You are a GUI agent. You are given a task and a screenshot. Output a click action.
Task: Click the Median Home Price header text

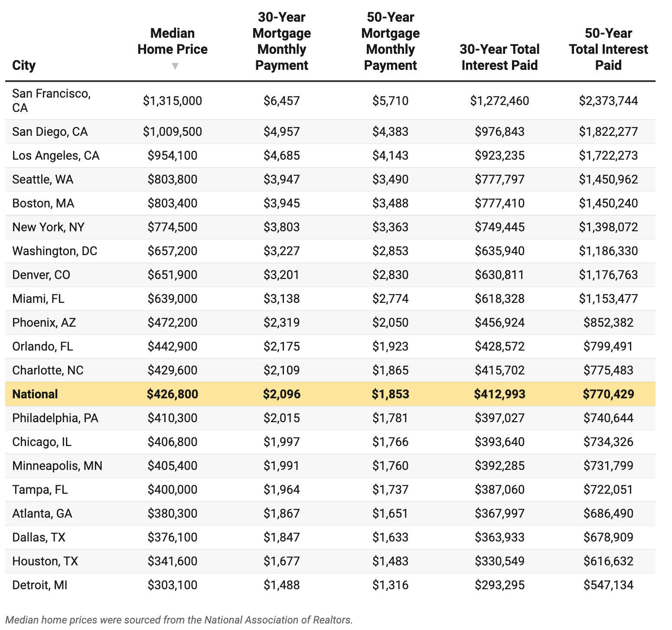click(173, 41)
